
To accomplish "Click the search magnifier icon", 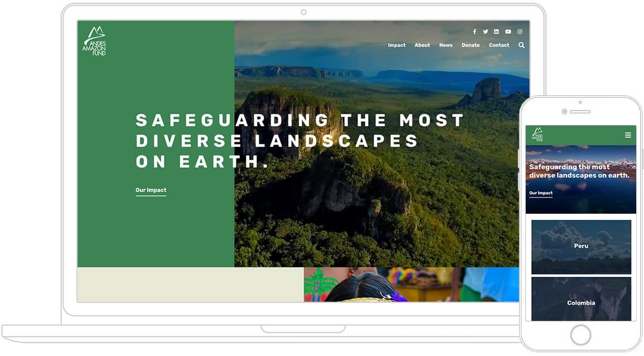I will pyautogui.click(x=521, y=45).
